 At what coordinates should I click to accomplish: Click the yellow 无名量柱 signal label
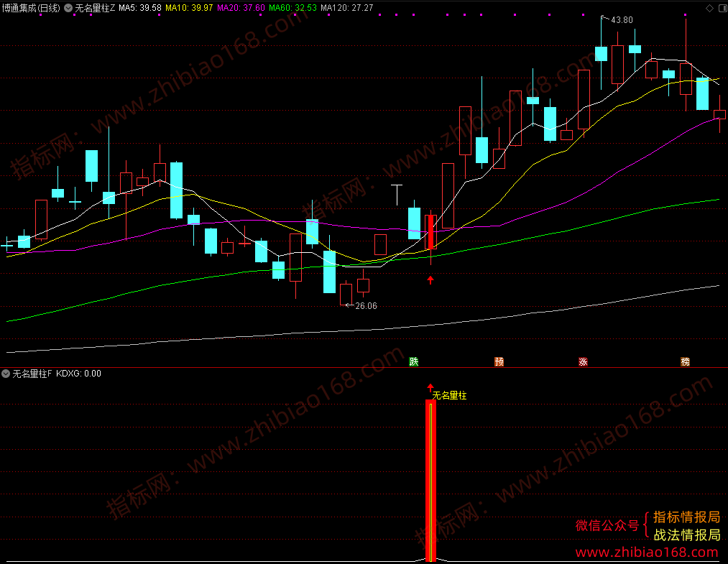(x=449, y=395)
